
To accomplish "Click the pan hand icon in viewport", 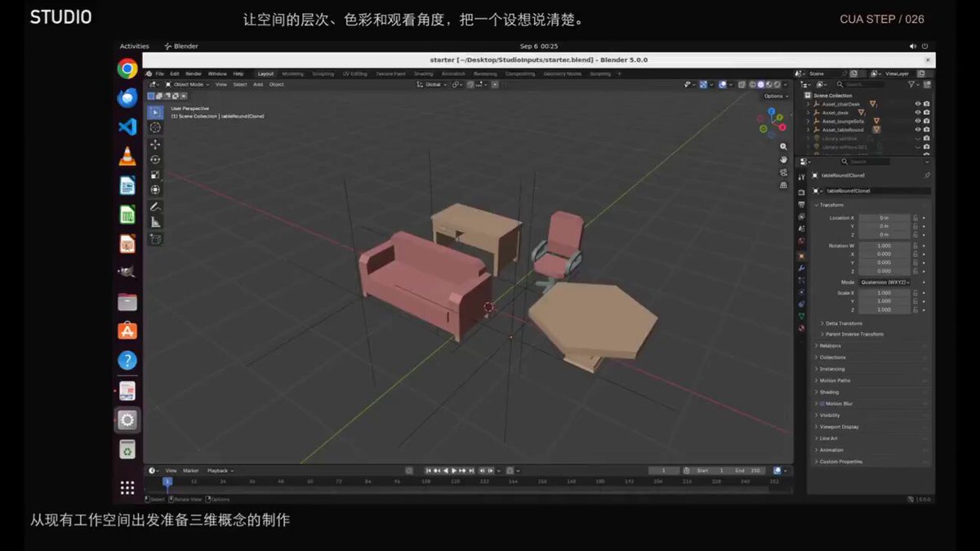I will 784,160.
